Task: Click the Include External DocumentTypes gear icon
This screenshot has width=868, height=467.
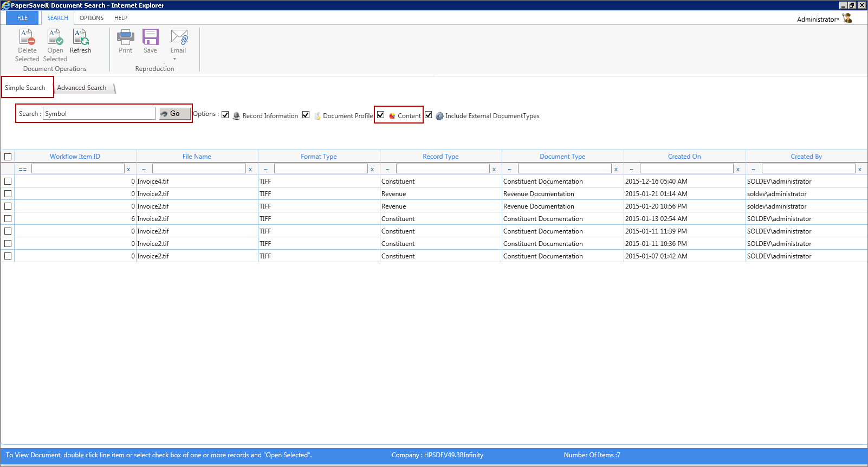Action: click(439, 116)
